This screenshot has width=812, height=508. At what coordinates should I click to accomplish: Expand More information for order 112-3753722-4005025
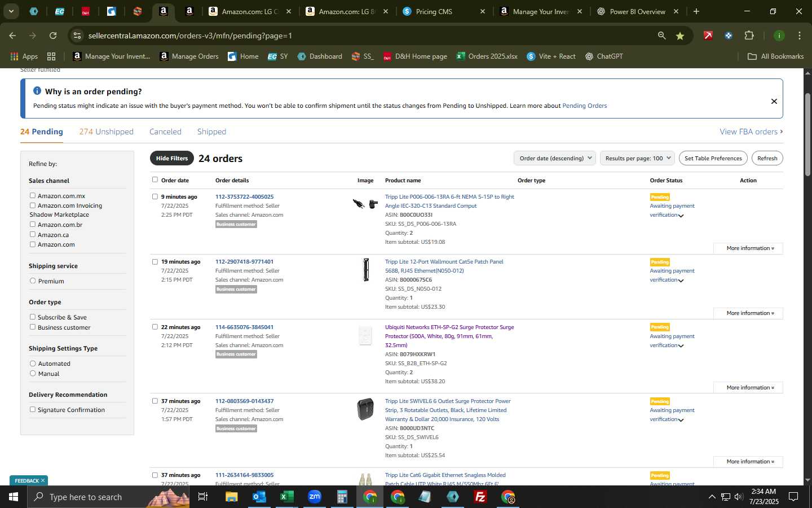click(748, 248)
